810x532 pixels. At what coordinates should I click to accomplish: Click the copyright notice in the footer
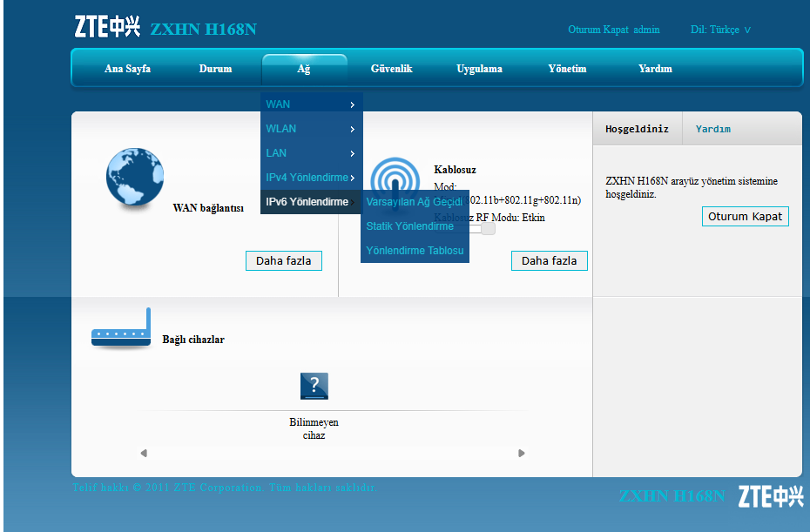(225, 487)
